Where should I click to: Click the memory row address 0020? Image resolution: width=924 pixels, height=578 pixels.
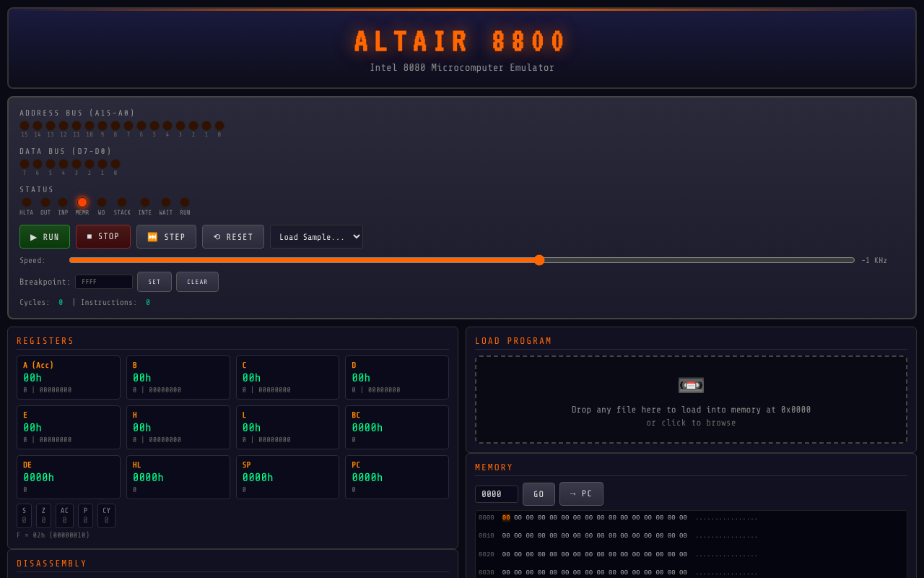[x=487, y=555]
